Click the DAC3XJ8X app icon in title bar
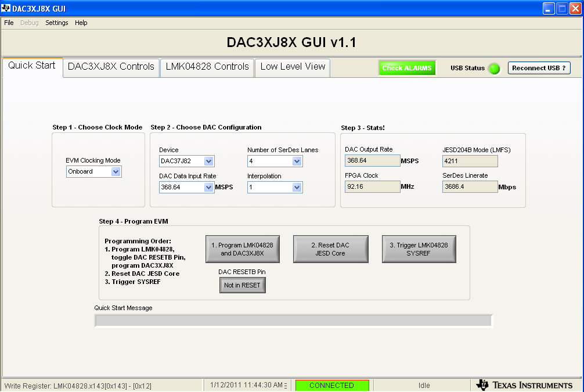 tap(6, 8)
